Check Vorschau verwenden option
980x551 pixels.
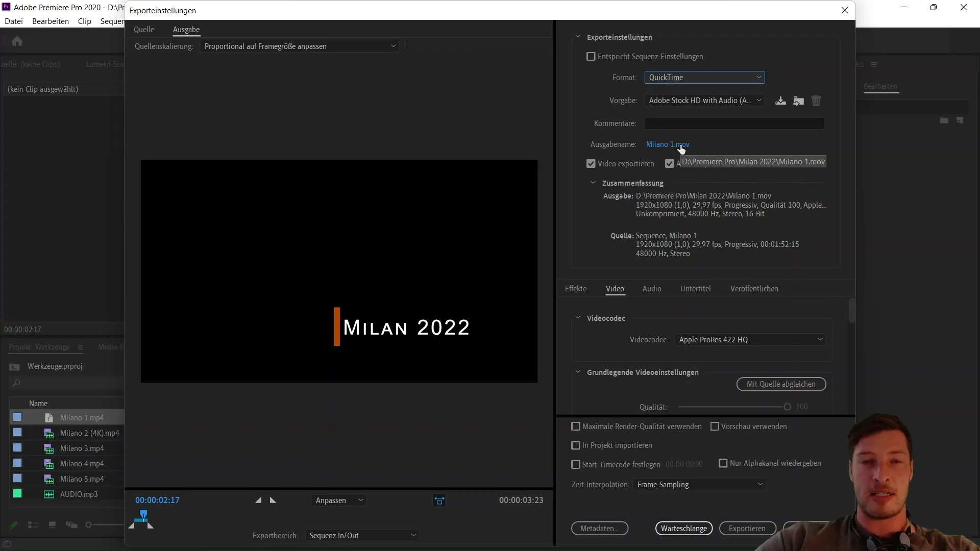715,427
